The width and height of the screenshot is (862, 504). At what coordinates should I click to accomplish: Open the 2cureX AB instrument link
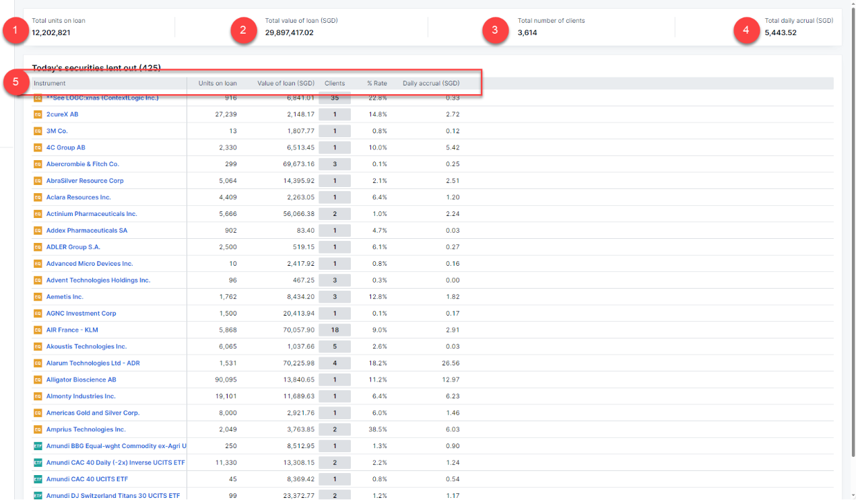coord(62,114)
